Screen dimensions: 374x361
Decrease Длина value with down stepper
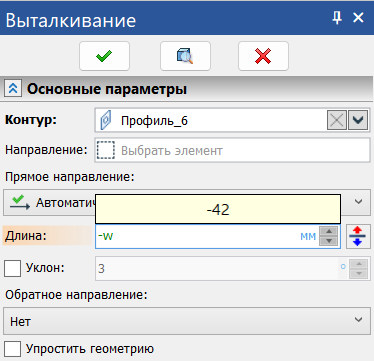tap(329, 241)
